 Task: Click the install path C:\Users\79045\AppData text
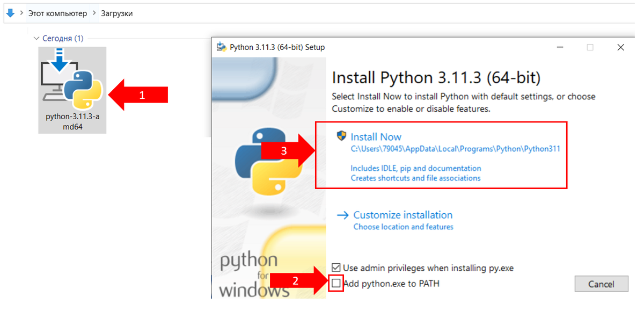click(456, 149)
